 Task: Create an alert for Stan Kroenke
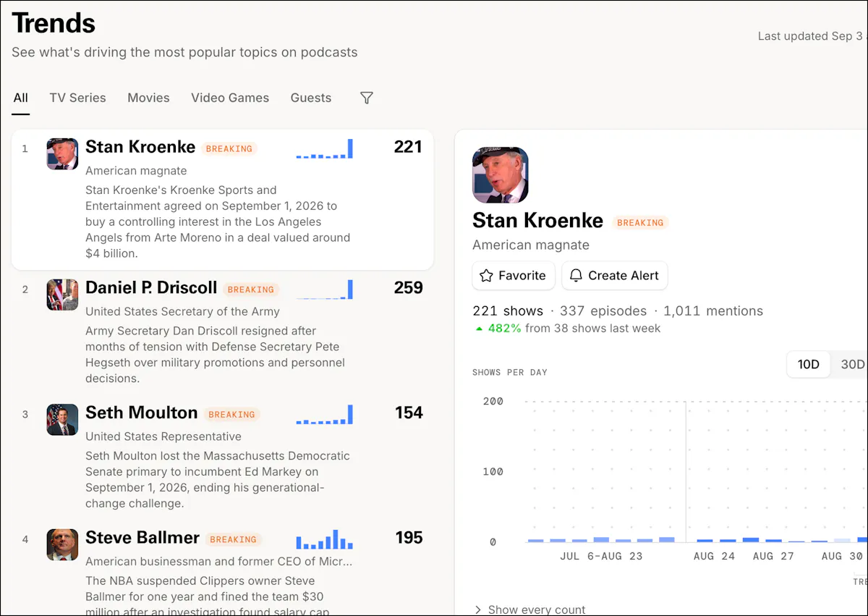(x=615, y=276)
